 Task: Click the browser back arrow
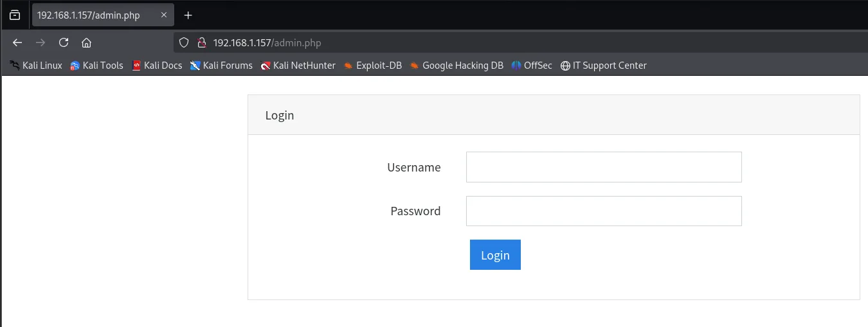(x=17, y=43)
